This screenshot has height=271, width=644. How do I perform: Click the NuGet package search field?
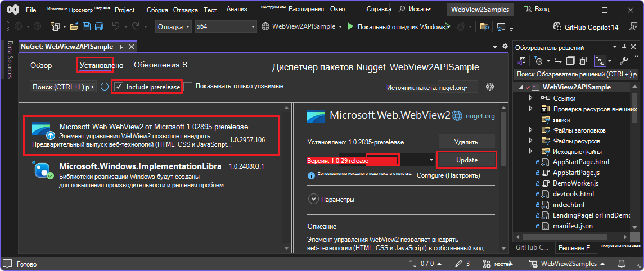tap(63, 87)
